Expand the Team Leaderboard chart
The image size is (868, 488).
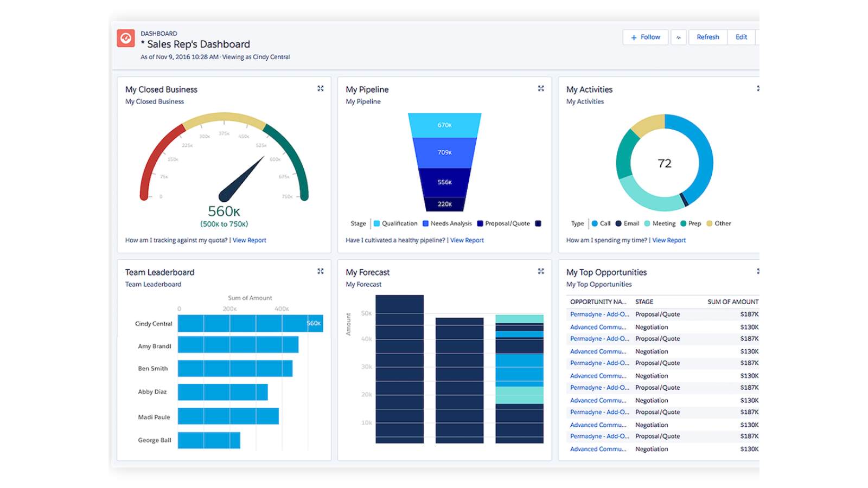[321, 271]
